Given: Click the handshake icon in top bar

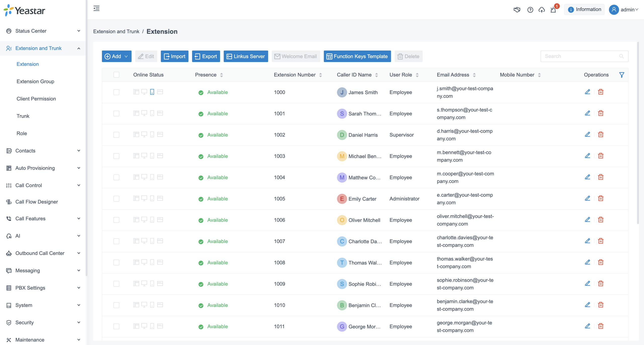Looking at the screenshot, I should pyautogui.click(x=517, y=10).
